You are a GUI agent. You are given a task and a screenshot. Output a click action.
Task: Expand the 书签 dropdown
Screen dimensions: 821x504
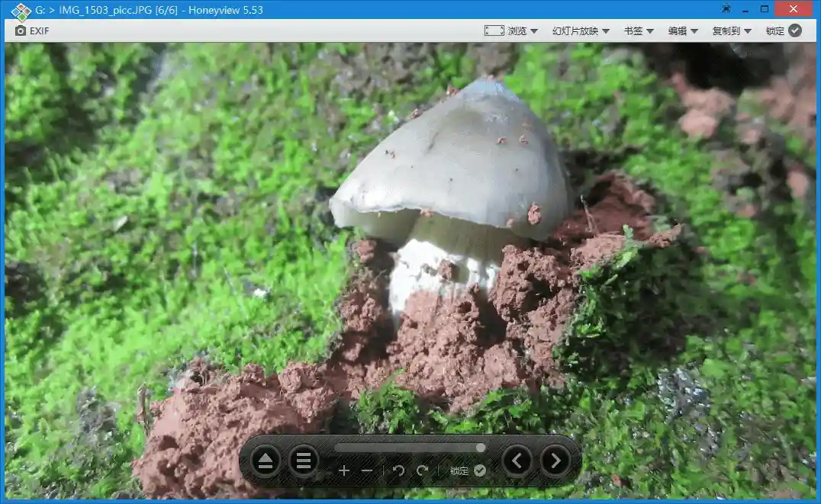pyautogui.click(x=639, y=30)
